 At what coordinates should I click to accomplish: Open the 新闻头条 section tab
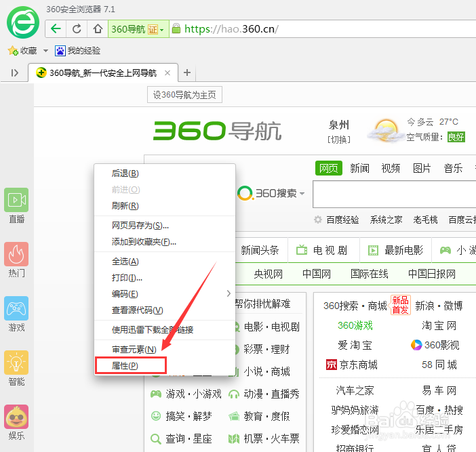coord(260,250)
